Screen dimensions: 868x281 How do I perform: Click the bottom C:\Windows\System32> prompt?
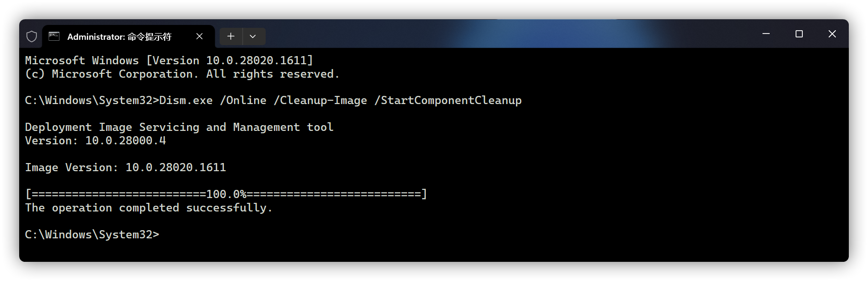pos(92,234)
